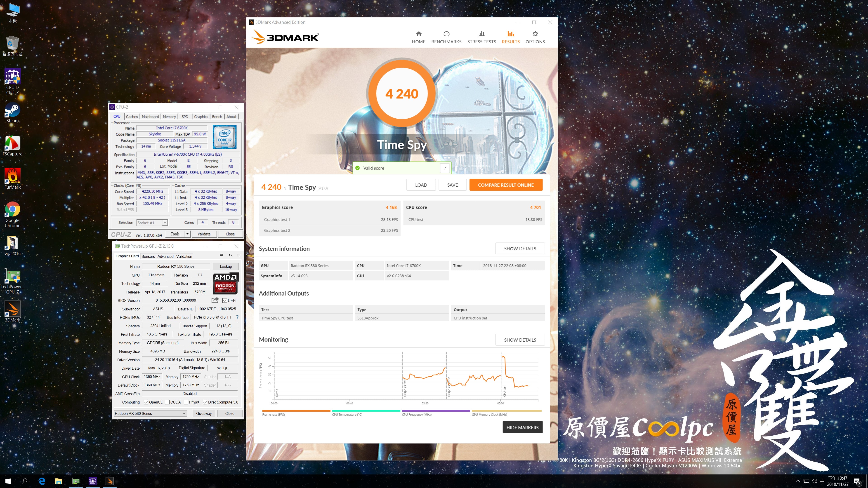This screenshot has width=868, height=488.
Task: Select the CPU Temperature teal legend bar
Action: coord(366,411)
